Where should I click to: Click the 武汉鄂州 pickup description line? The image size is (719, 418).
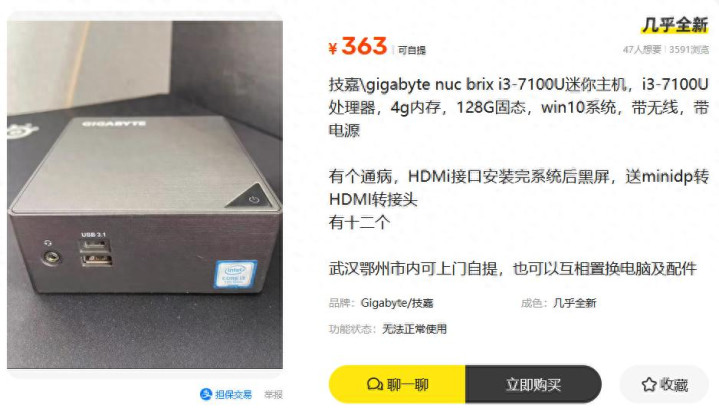click(513, 268)
